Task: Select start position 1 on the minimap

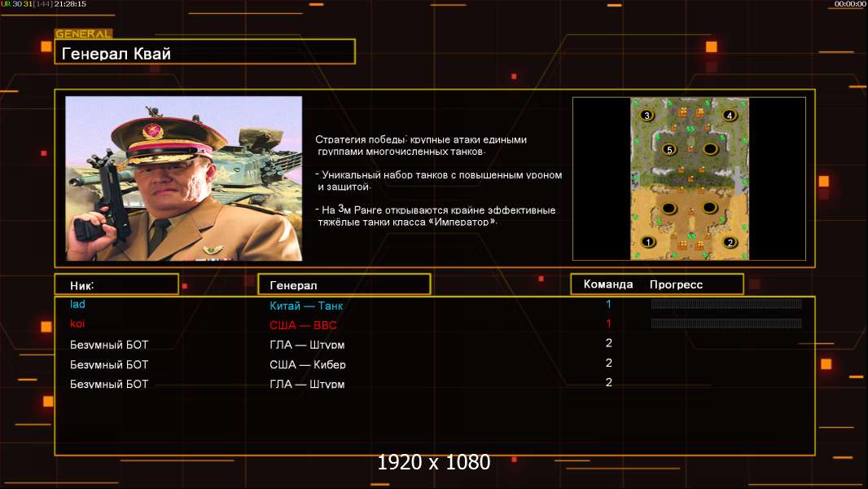Action: tap(647, 242)
